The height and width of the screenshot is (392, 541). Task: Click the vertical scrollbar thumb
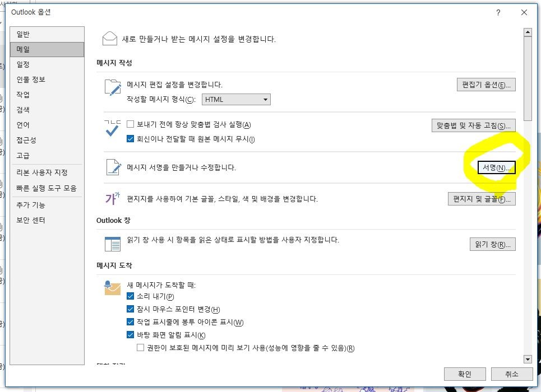pos(528,79)
